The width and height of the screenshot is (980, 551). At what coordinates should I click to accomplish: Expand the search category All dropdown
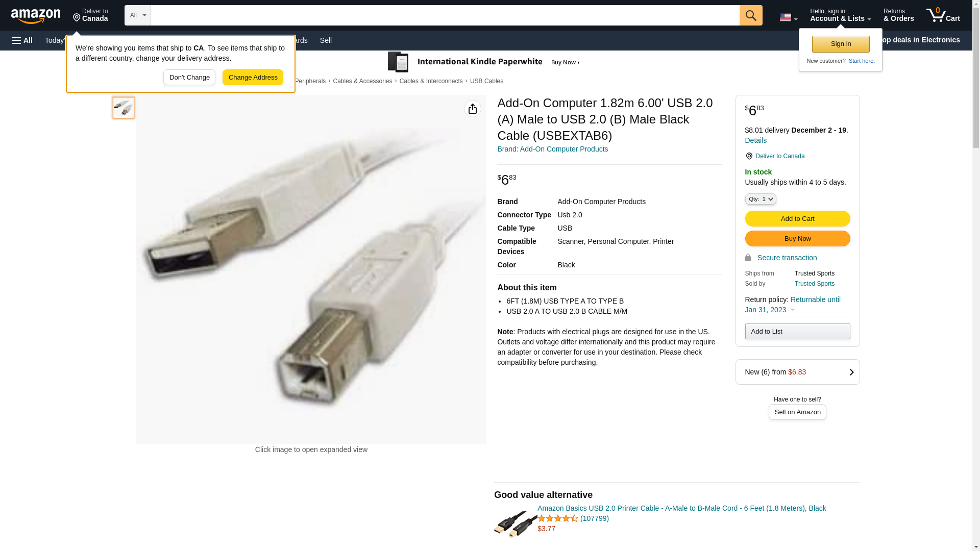(x=137, y=15)
